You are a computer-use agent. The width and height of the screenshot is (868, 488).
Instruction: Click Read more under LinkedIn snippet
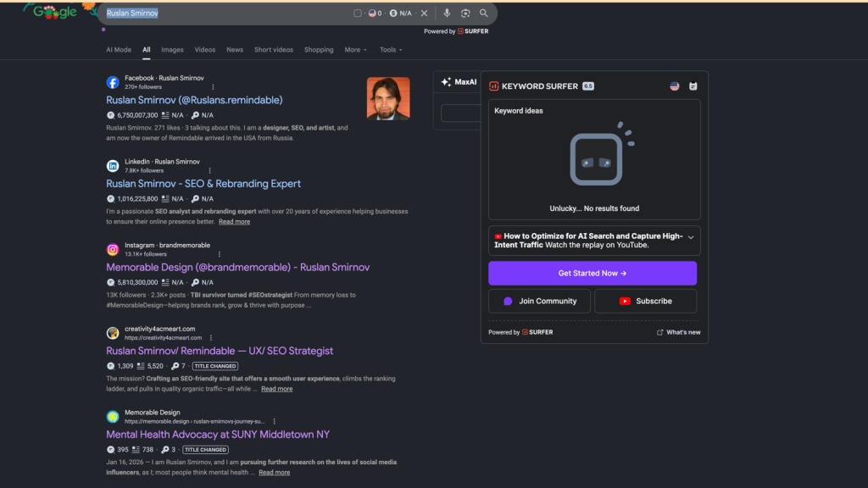234,222
